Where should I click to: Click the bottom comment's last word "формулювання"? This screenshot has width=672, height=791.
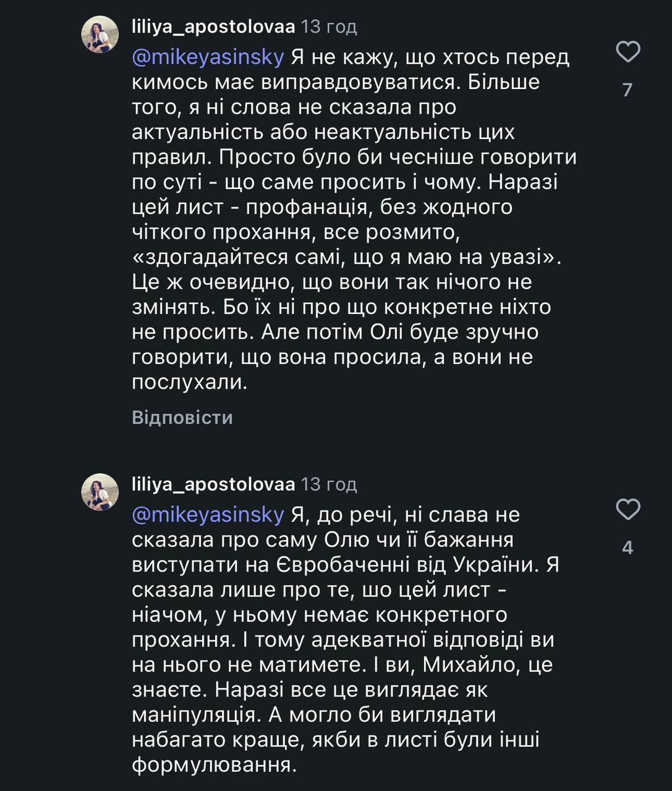[x=214, y=766]
